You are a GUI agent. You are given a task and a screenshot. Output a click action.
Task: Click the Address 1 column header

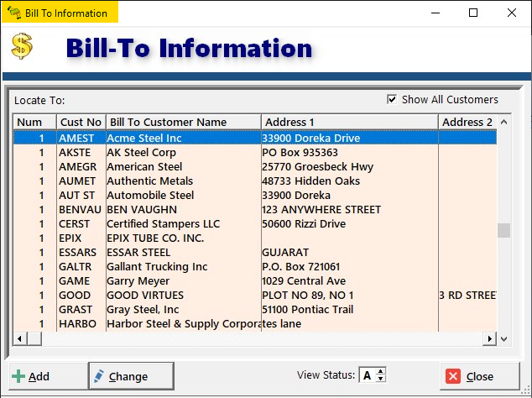[350, 122]
